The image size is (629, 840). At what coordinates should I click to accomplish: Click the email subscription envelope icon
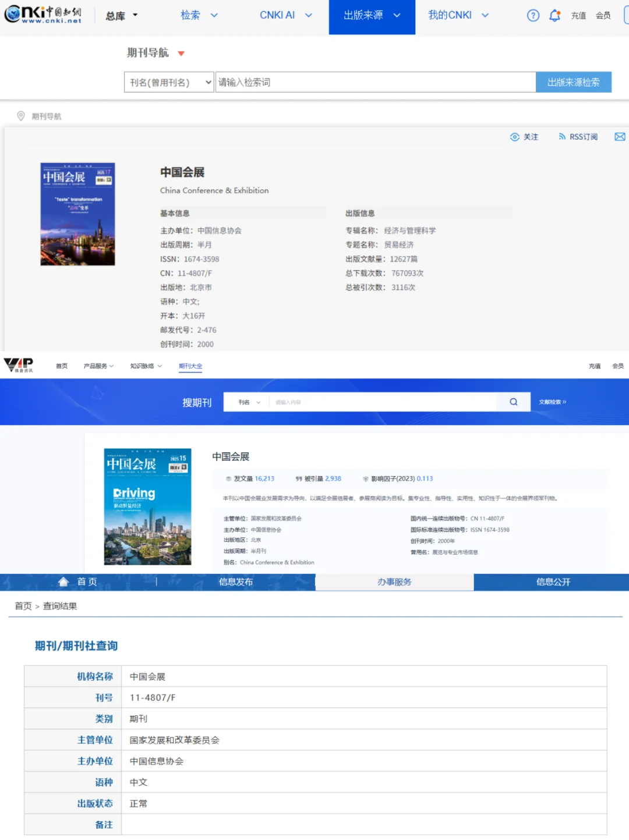coord(620,137)
